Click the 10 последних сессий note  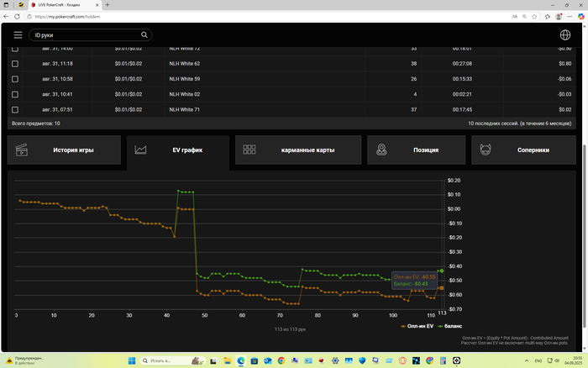click(519, 124)
